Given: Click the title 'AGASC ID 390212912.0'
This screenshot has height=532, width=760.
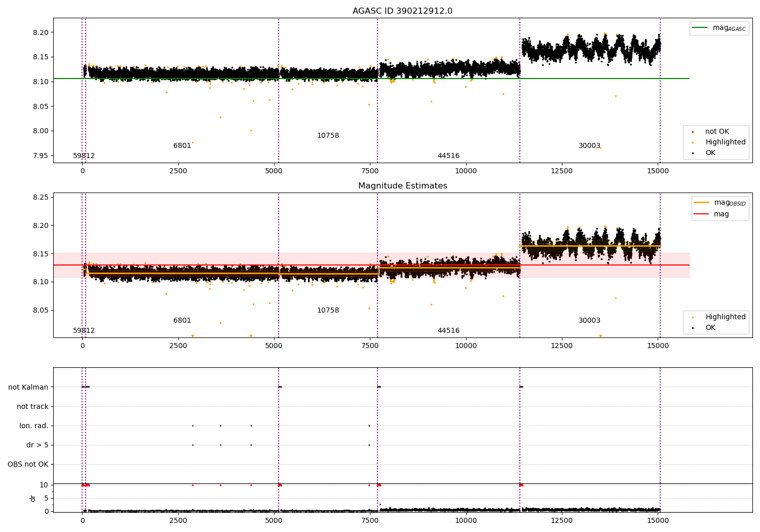Looking at the screenshot, I should click(x=402, y=11).
